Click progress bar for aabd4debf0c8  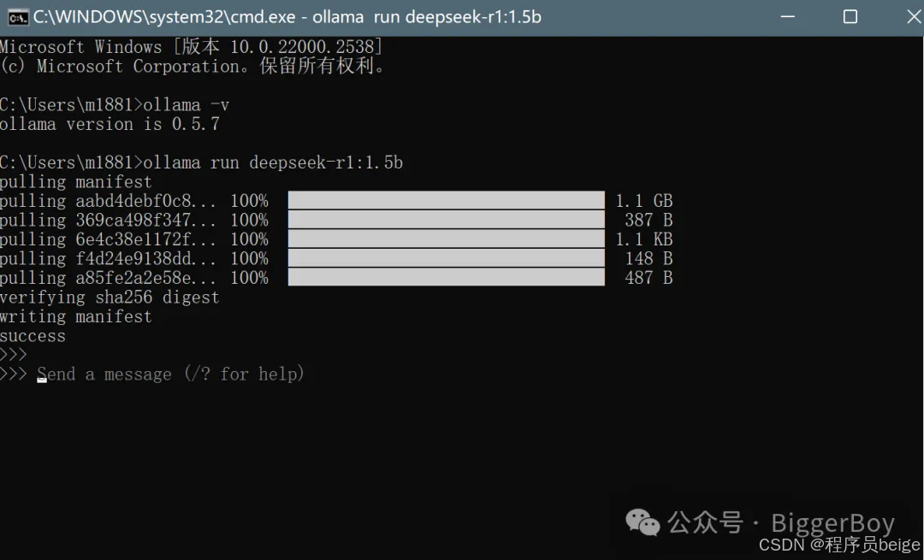446,200
